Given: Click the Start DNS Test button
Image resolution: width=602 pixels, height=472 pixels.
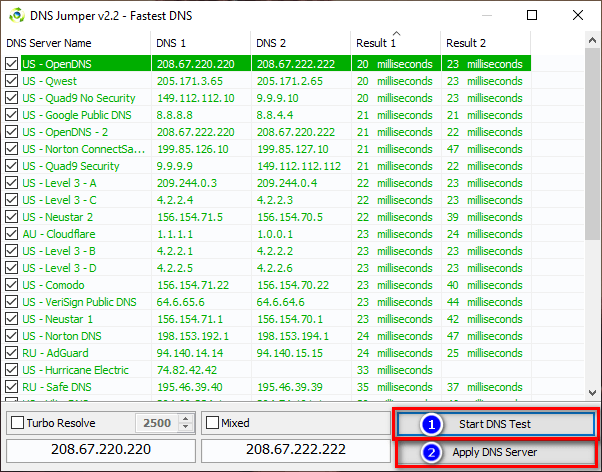Looking at the screenshot, I should [x=496, y=424].
